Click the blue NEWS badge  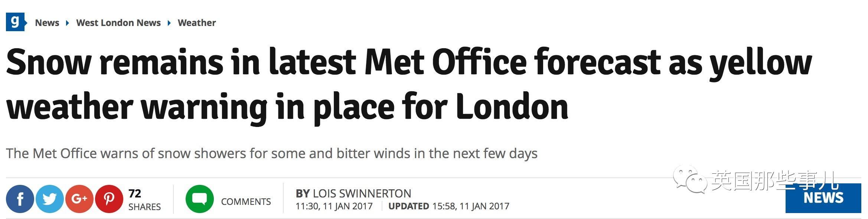click(823, 198)
